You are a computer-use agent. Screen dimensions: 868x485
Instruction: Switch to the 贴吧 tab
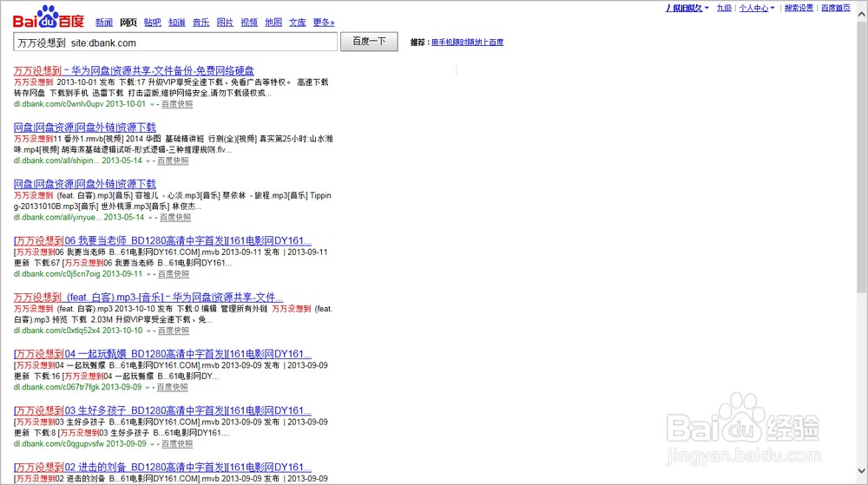[152, 23]
